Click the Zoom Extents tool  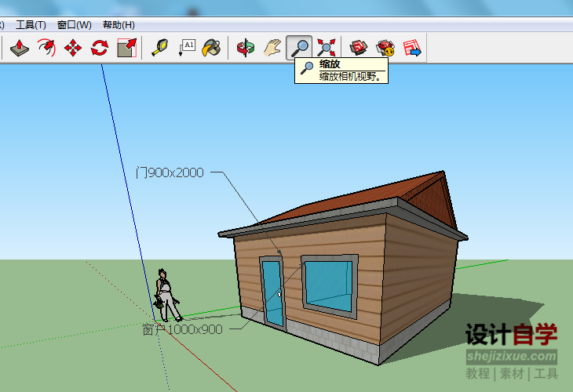pos(325,48)
